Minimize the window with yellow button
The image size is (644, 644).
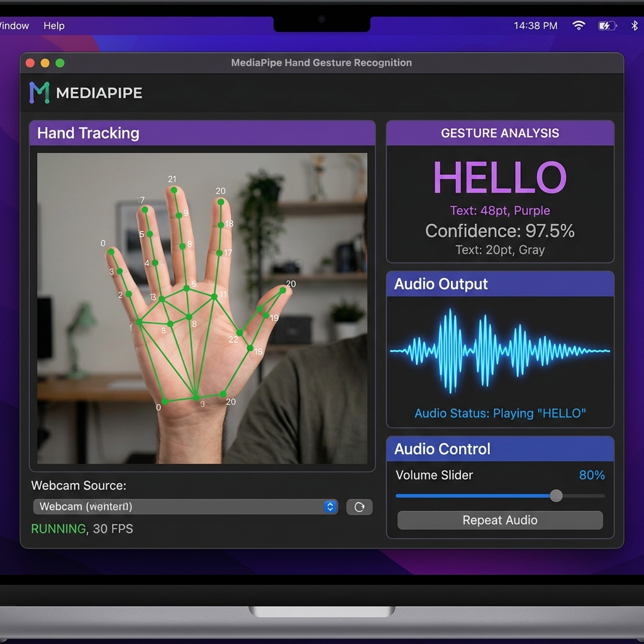[x=45, y=63]
